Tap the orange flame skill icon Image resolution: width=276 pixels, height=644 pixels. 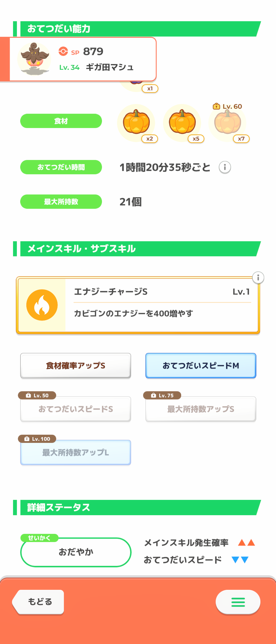click(42, 305)
